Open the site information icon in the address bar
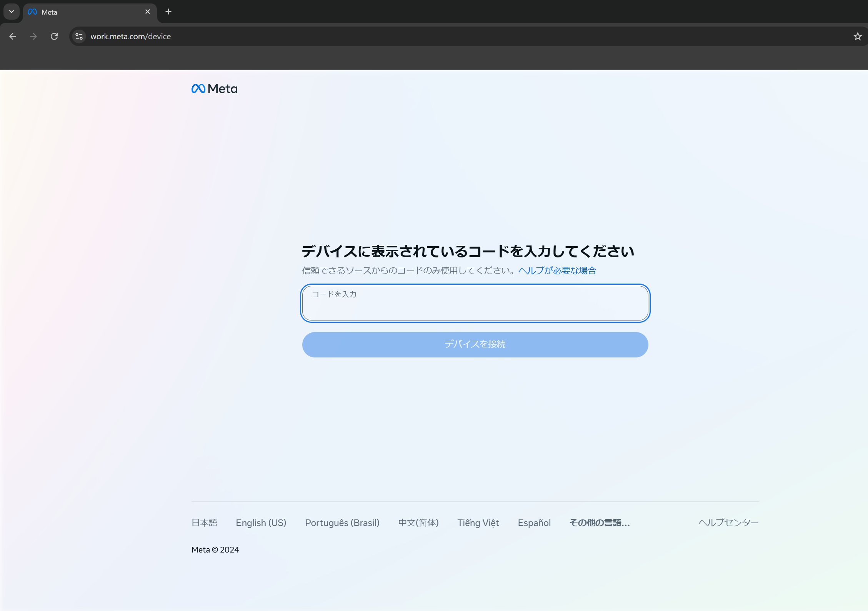Image resolution: width=868 pixels, height=611 pixels. click(x=79, y=36)
